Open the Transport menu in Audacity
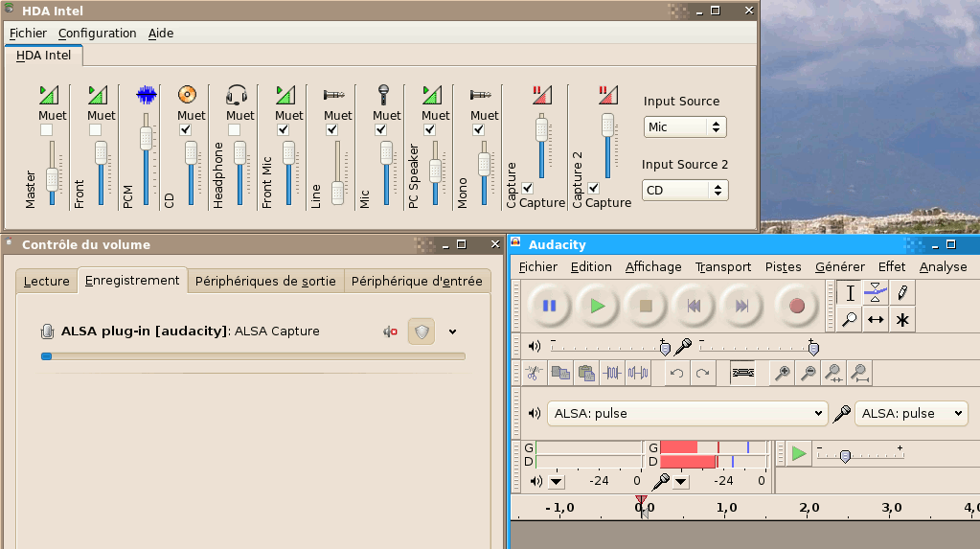Viewport: 980px width, 549px height. [x=723, y=267]
